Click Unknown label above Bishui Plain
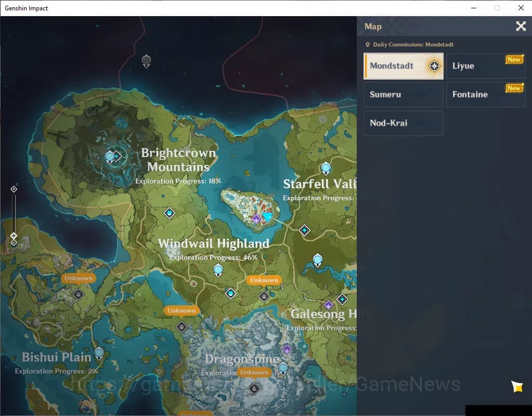This screenshot has width=532, height=416. click(79, 278)
